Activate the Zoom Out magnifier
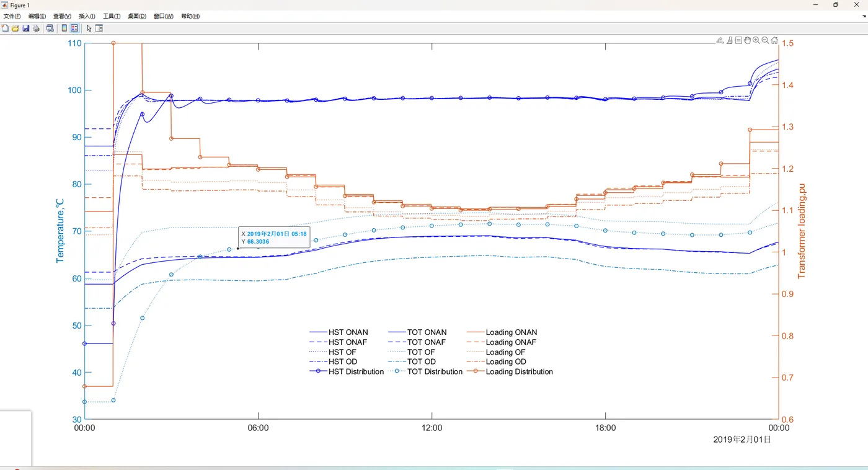This screenshot has height=470, width=868. (765, 40)
